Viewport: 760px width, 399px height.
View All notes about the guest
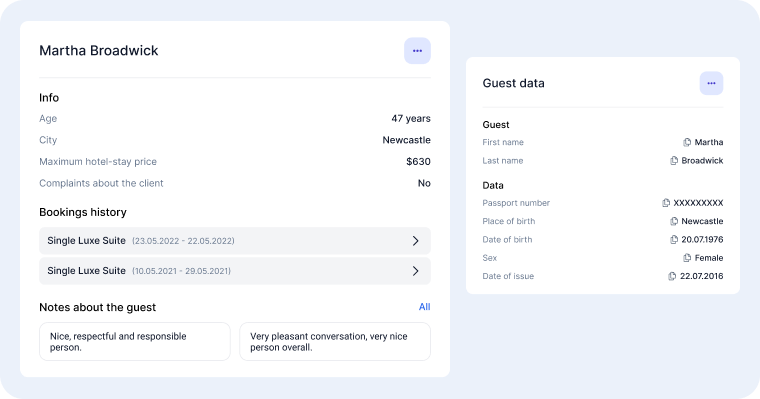(x=425, y=307)
